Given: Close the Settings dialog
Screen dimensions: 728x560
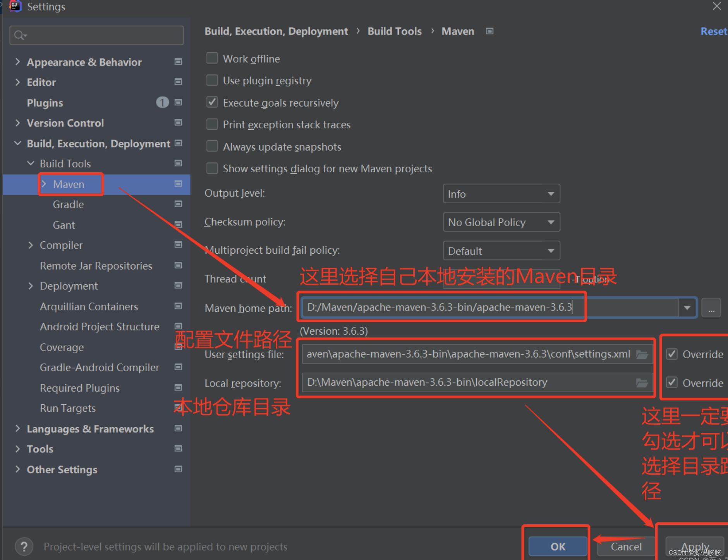Looking at the screenshot, I should click(x=717, y=6).
